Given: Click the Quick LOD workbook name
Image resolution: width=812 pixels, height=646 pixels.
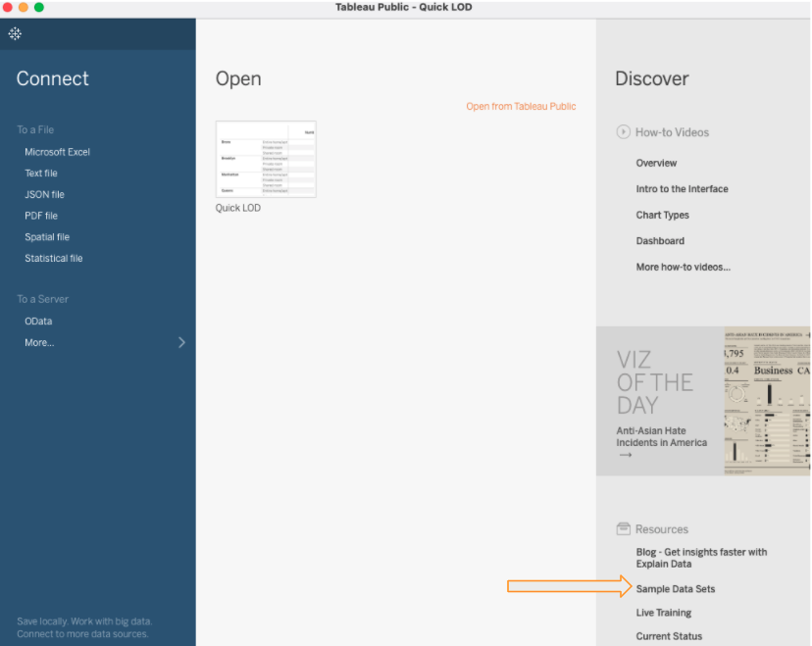Looking at the screenshot, I should click(238, 208).
